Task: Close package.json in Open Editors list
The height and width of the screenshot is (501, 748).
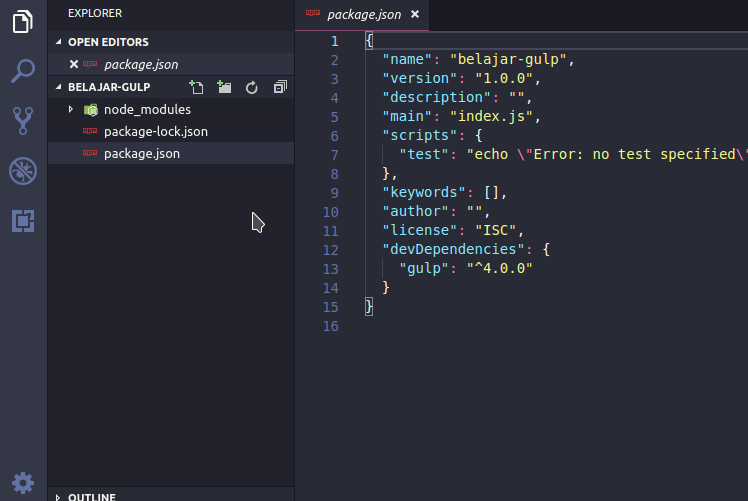Action: point(73,64)
